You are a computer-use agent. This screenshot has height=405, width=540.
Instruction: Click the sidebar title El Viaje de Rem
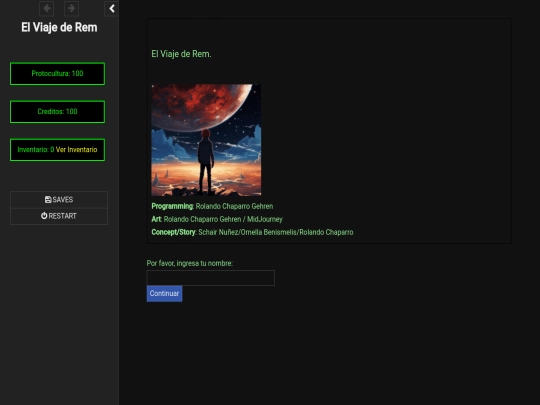59,28
